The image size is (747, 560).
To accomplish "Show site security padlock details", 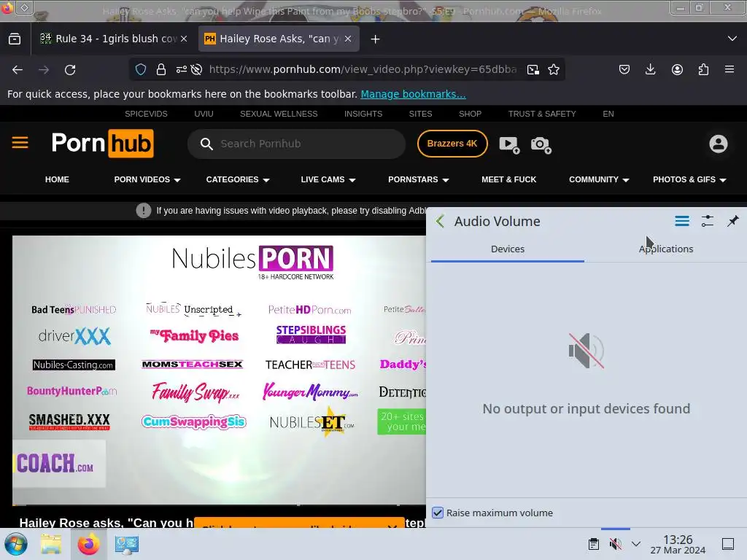I will pyautogui.click(x=161, y=69).
